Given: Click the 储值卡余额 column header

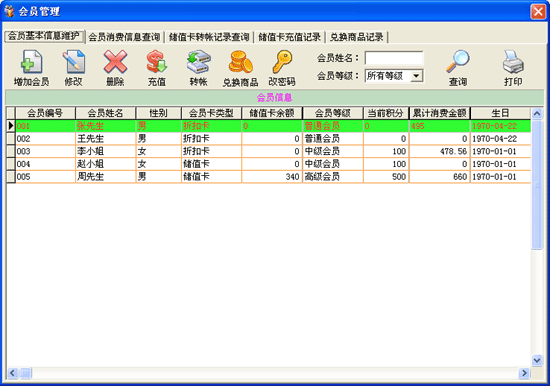Looking at the screenshot, I should pos(272,113).
